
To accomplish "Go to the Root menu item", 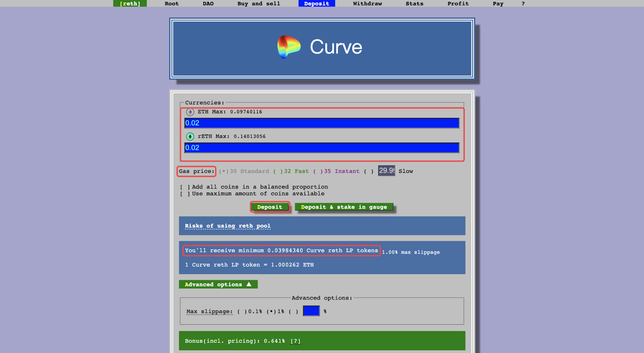I will (x=171, y=4).
